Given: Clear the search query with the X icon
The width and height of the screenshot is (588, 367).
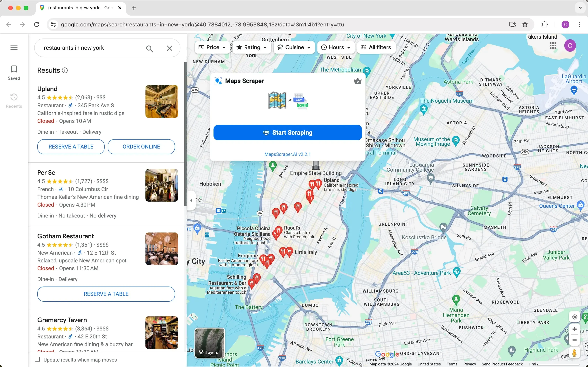Looking at the screenshot, I should click(170, 48).
